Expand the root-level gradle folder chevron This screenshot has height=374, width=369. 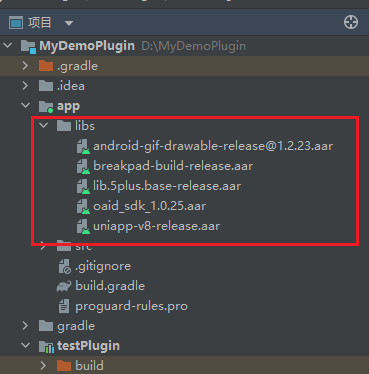25,326
